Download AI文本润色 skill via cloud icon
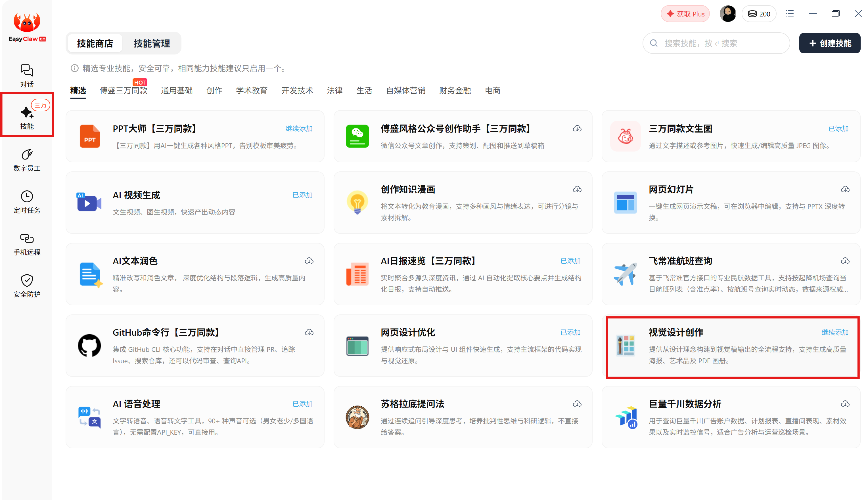 (309, 261)
